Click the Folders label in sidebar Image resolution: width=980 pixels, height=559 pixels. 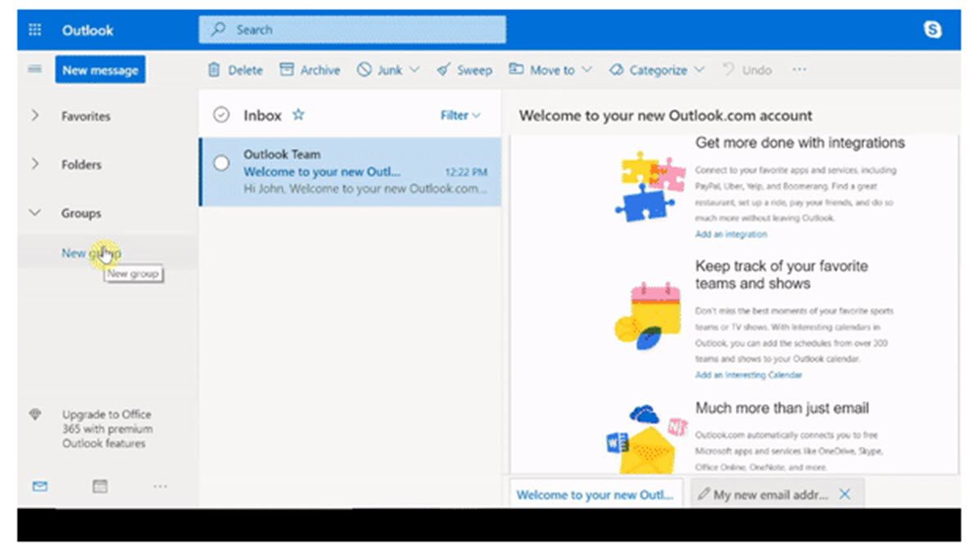(x=82, y=164)
